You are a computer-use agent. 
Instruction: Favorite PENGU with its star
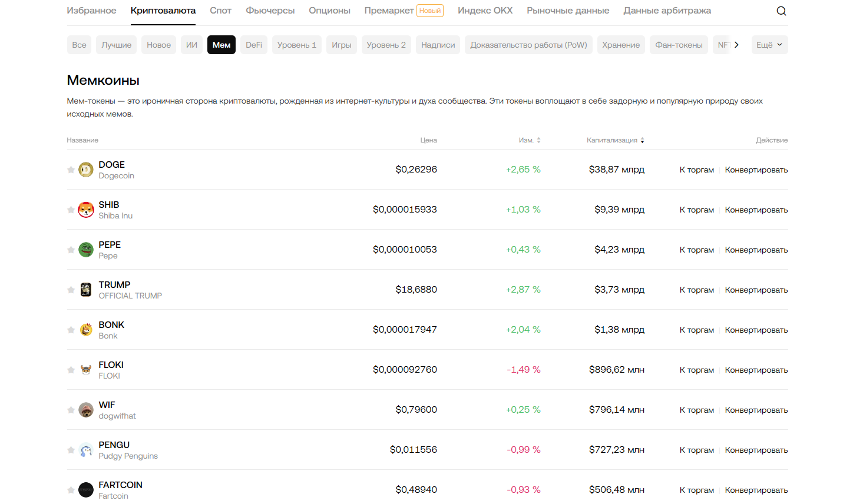(71, 450)
